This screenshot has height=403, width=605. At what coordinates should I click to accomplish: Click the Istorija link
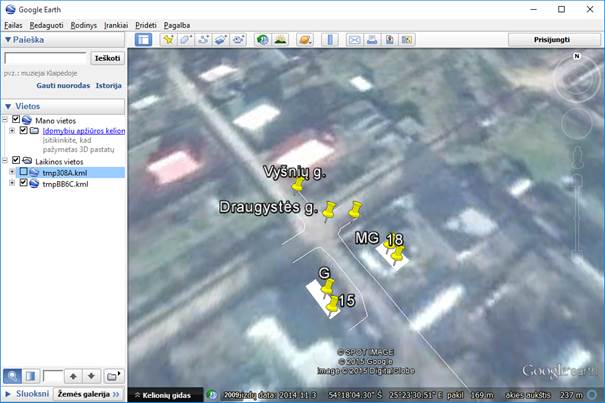pos(108,86)
